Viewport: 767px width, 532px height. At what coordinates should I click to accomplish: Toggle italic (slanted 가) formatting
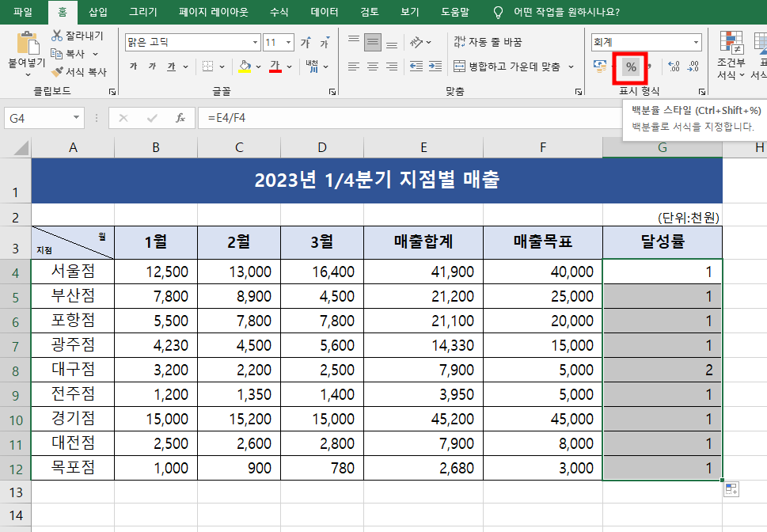(x=152, y=66)
